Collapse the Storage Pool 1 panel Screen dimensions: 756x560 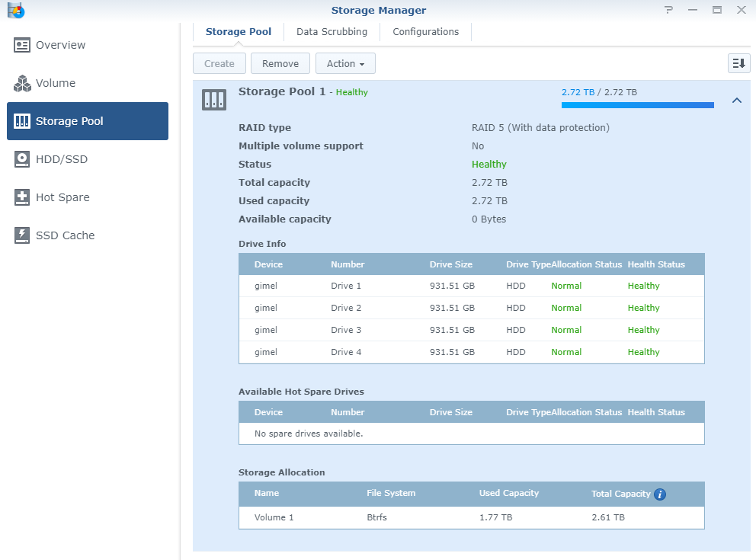click(736, 100)
